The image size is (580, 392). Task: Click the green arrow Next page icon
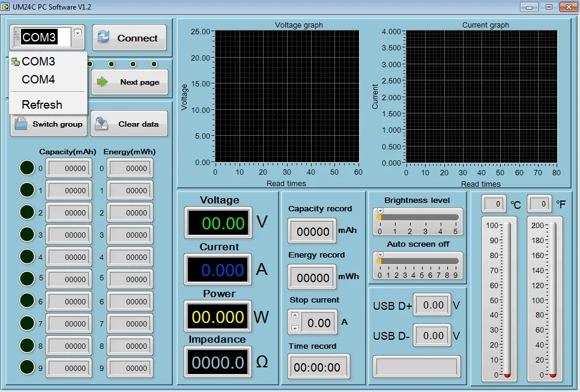[x=103, y=82]
